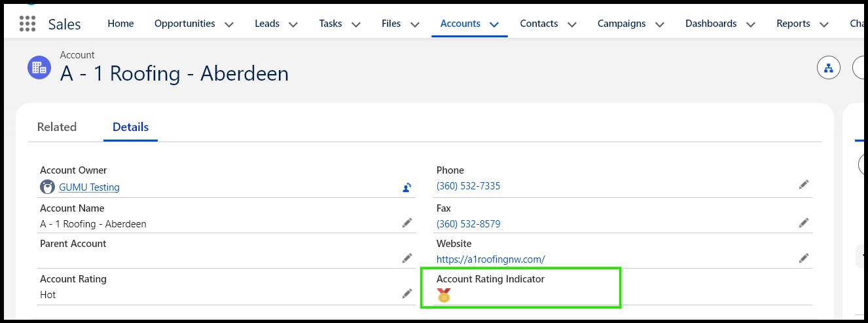Expand the Opportunities tab chevron
The height and width of the screenshot is (323, 868).
coord(229,24)
